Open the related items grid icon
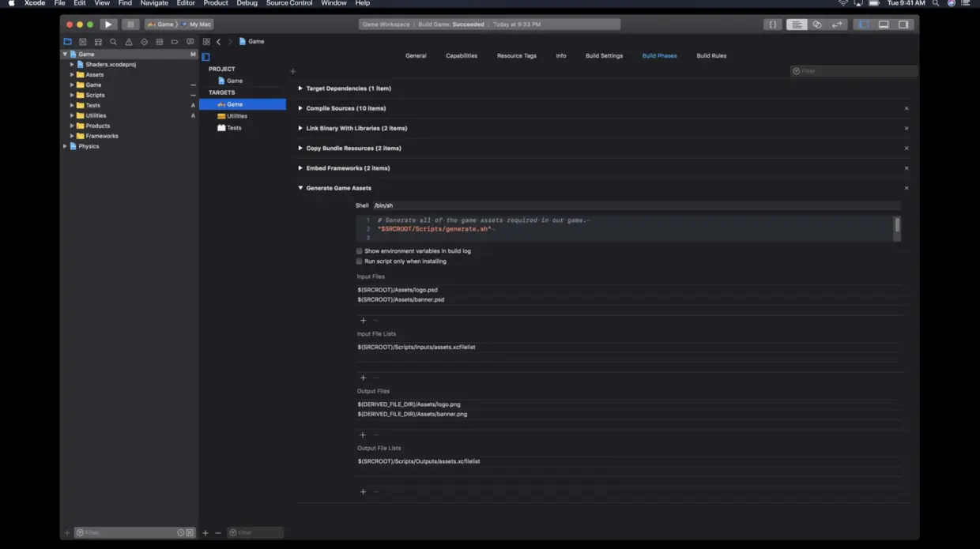The image size is (980, 549). (x=206, y=42)
